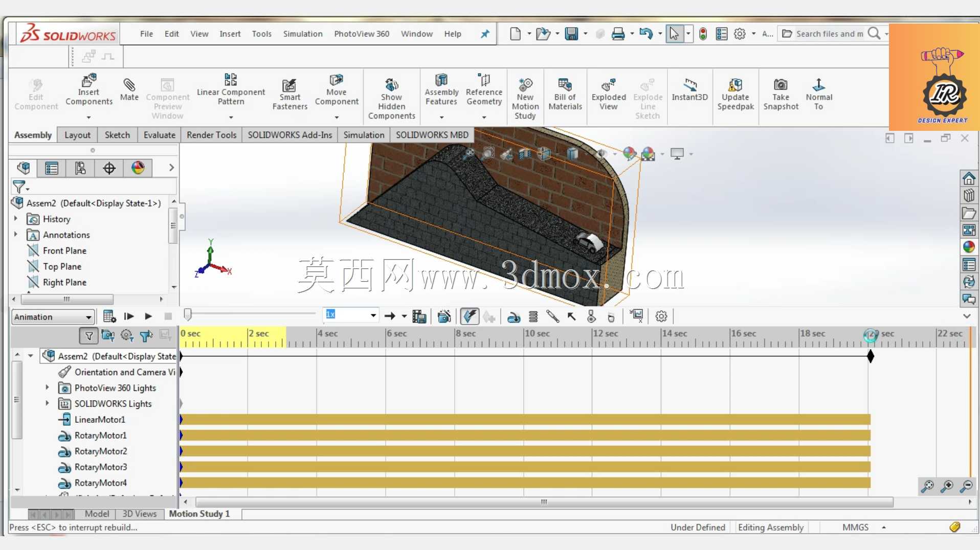Viewport: 980px width, 550px height.
Task: Toggle filter animated items icon
Action: click(108, 336)
